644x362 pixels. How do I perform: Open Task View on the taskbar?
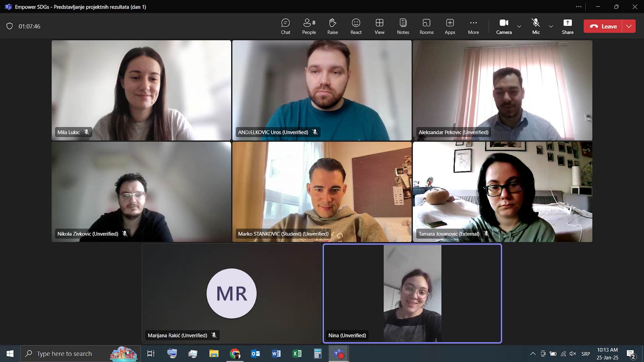click(x=151, y=354)
